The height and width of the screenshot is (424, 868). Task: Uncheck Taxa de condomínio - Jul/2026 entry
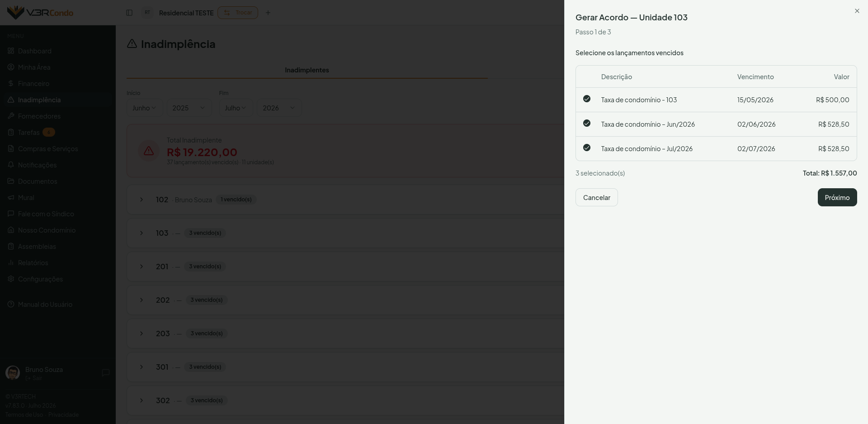(587, 148)
